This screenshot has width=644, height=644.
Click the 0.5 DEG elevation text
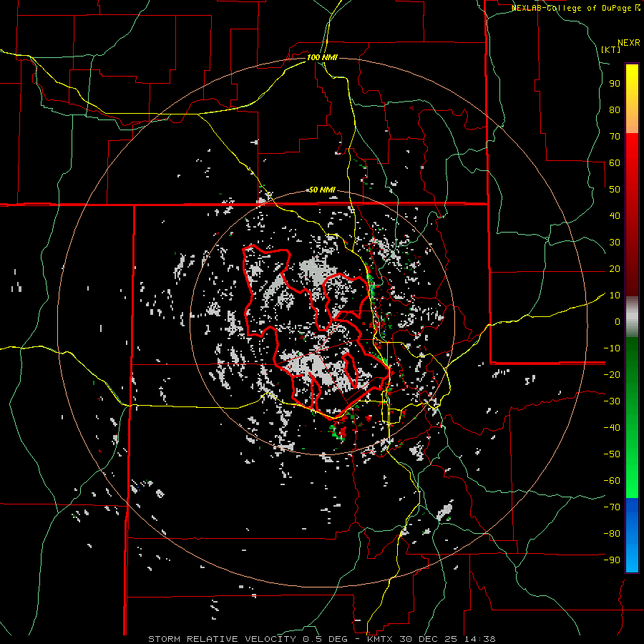coord(325,639)
